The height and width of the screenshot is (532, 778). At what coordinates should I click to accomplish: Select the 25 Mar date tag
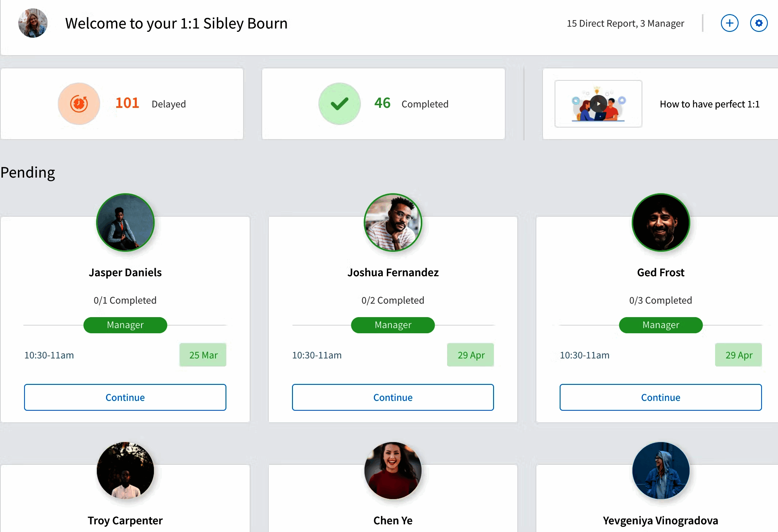203,355
